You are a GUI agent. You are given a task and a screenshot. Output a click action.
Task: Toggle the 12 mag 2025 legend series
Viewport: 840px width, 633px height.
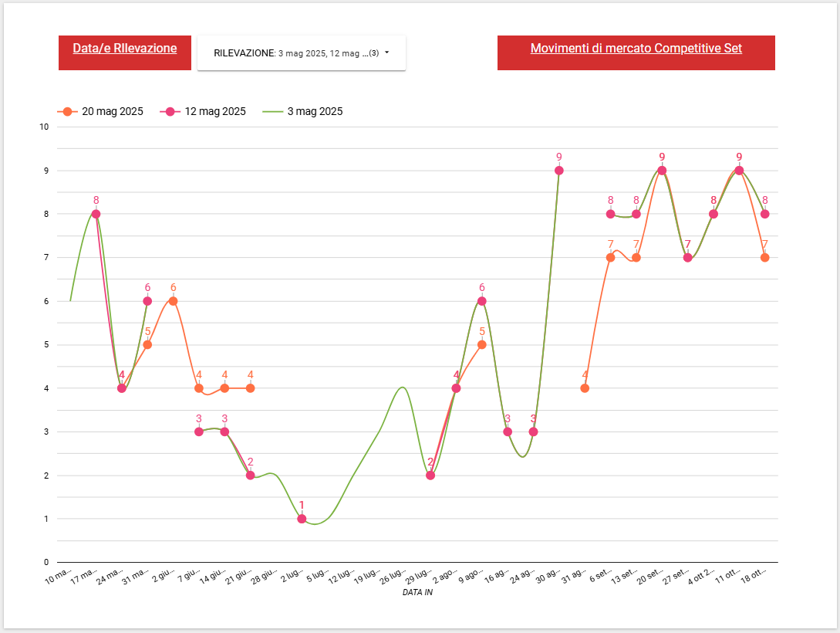coord(205,111)
